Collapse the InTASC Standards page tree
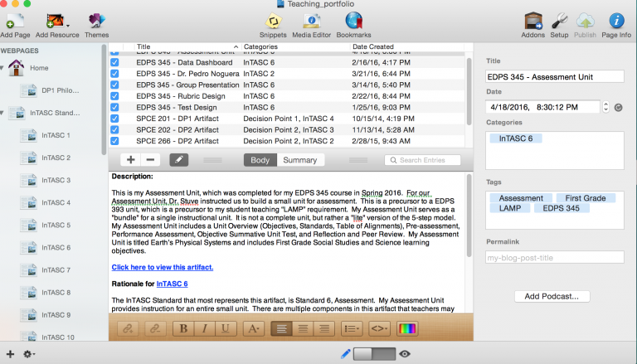This screenshot has height=364, width=637. click(4, 113)
